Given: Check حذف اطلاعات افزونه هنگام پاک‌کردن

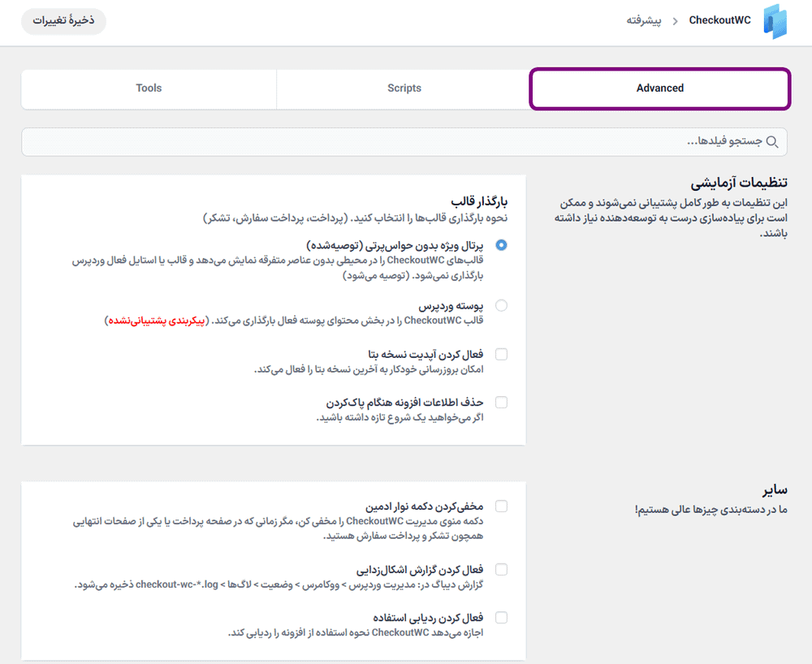Looking at the screenshot, I should [x=501, y=402].
